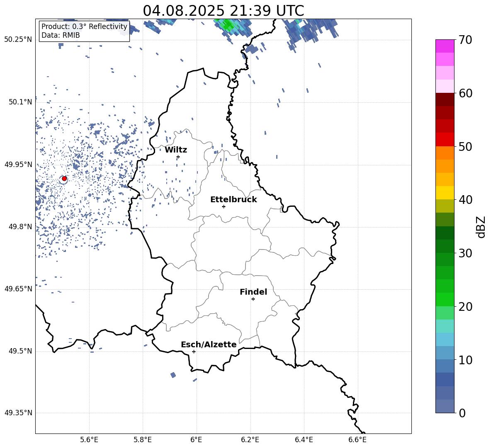Screen dimensions: 491x448
Task: Click 'Data: RMIB' text in legend box
Action: (61, 35)
